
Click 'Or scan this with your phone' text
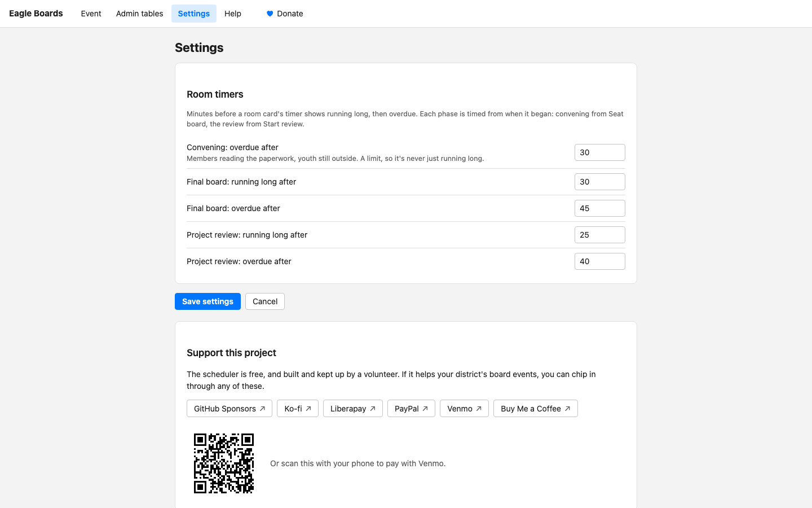(x=358, y=463)
